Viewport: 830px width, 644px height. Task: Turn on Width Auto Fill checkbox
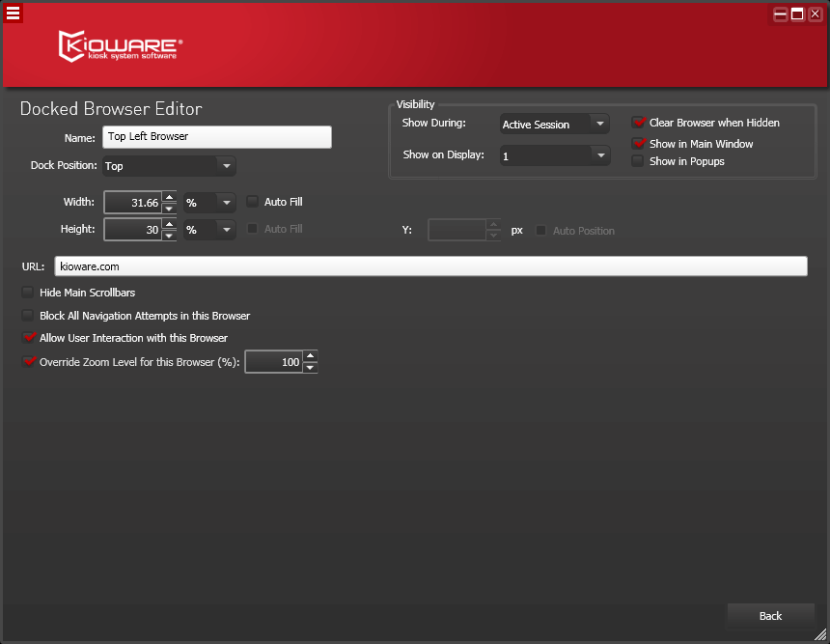tap(253, 202)
